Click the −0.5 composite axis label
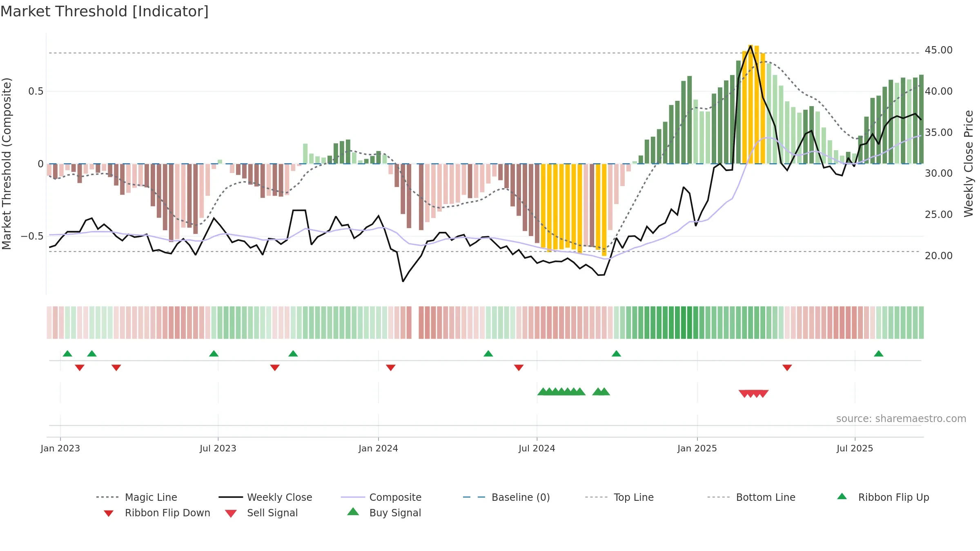The width and height of the screenshot is (980, 551). [32, 236]
